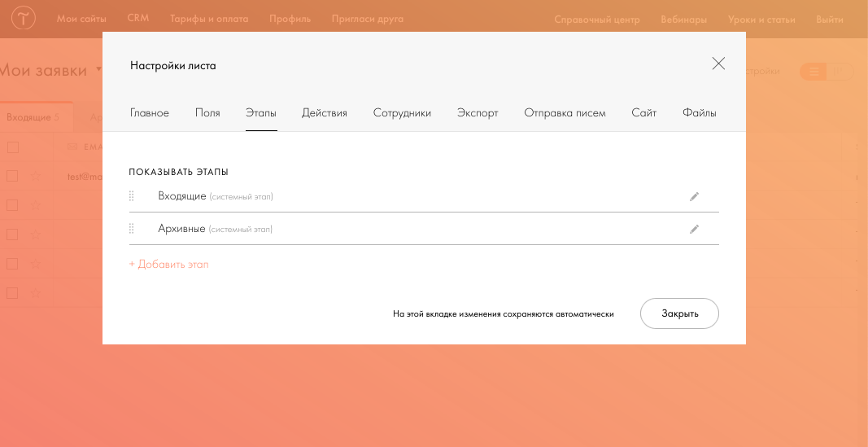
Task: Open Вебинары link
Action: (683, 20)
